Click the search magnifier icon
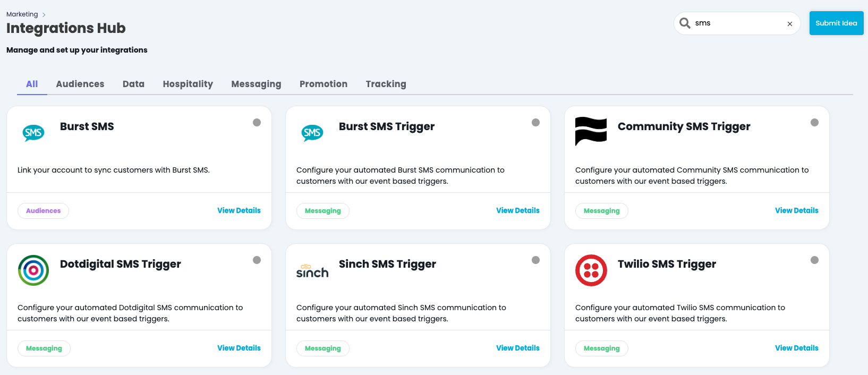Viewport: 868px width, 375px height. tap(685, 23)
